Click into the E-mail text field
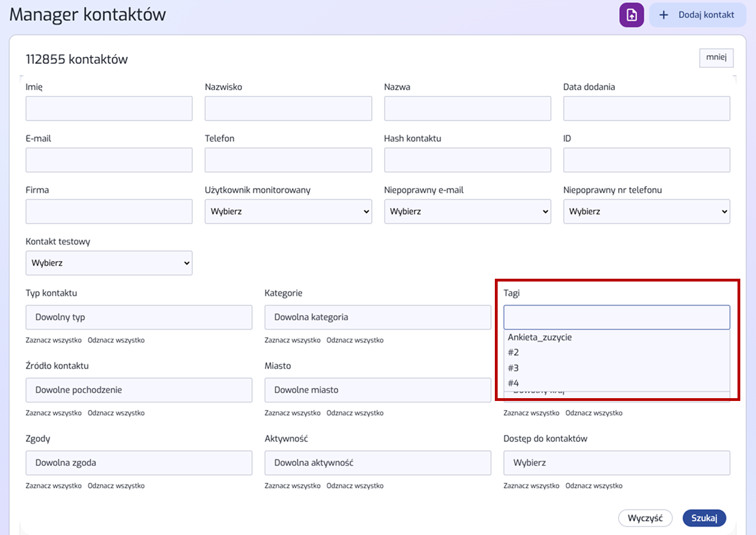 [x=109, y=160]
